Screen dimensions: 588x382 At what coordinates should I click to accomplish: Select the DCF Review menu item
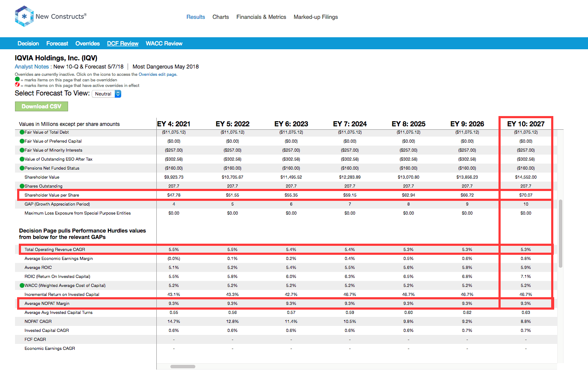122,43
